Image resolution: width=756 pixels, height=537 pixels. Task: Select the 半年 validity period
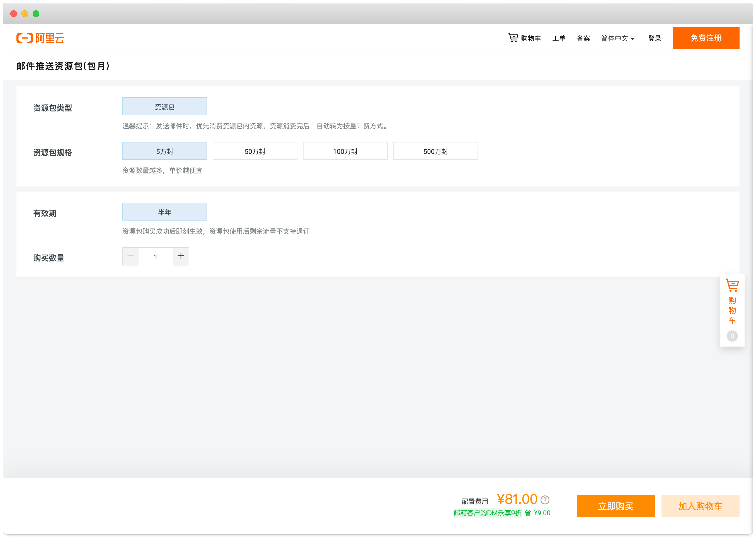coord(165,212)
